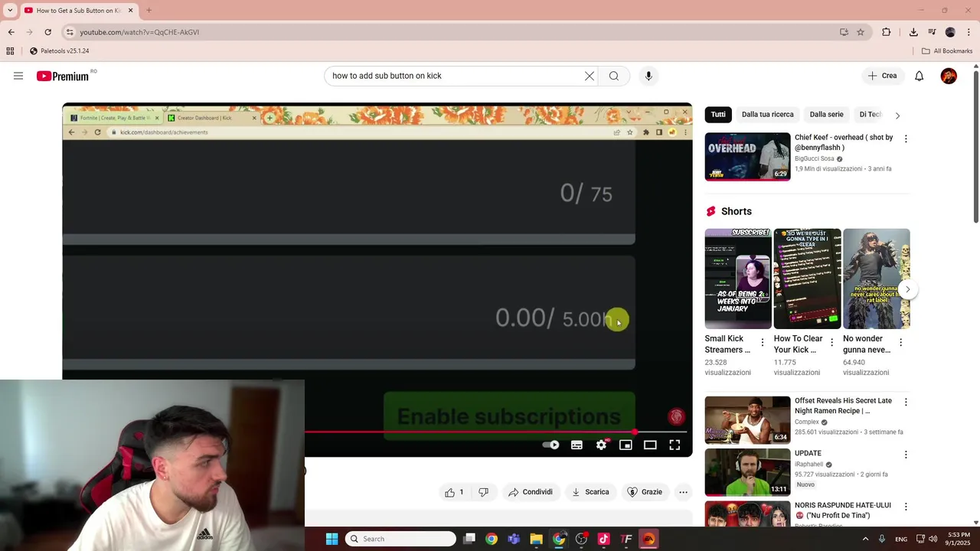Expand the Chrome tab search dropdown
The image size is (980, 551).
pyautogui.click(x=10, y=11)
